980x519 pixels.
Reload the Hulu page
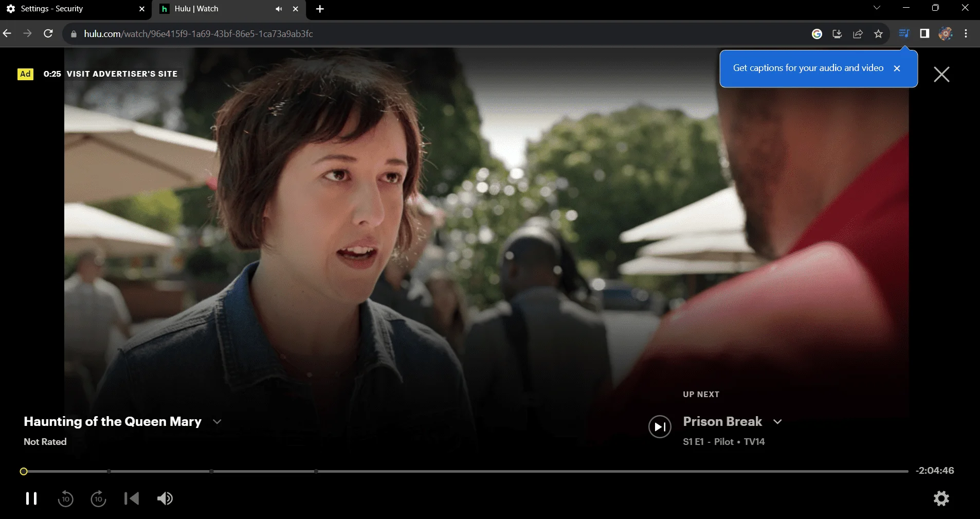(48, 33)
